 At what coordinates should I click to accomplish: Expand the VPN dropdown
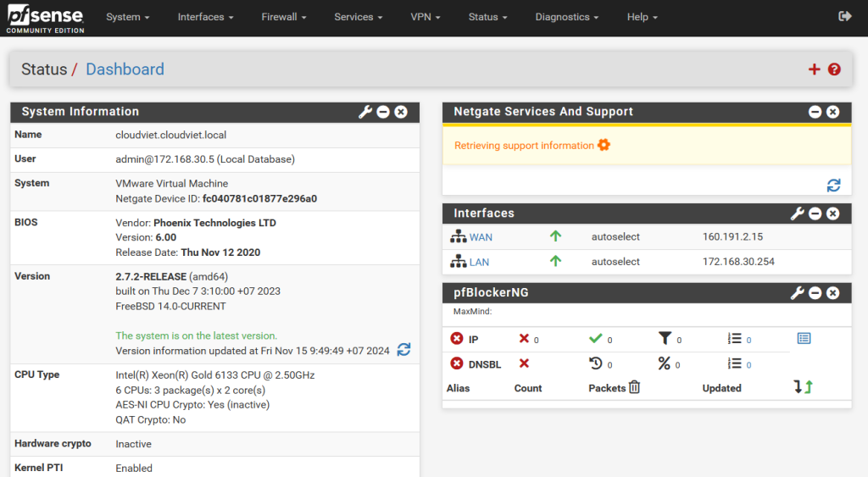click(x=426, y=17)
